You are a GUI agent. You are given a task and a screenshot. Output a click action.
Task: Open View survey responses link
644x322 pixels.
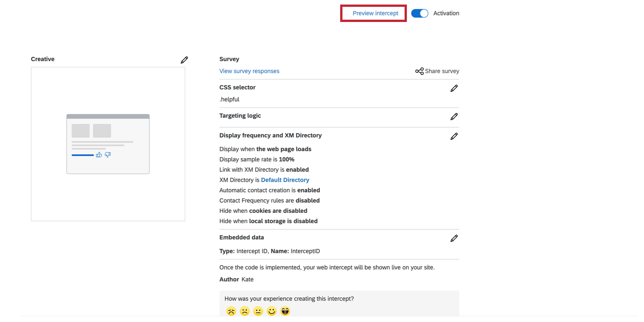click(x=249, y=71)
